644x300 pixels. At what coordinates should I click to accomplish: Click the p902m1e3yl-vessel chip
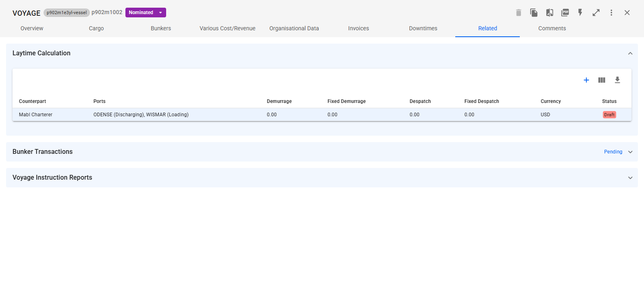[67, 13]
